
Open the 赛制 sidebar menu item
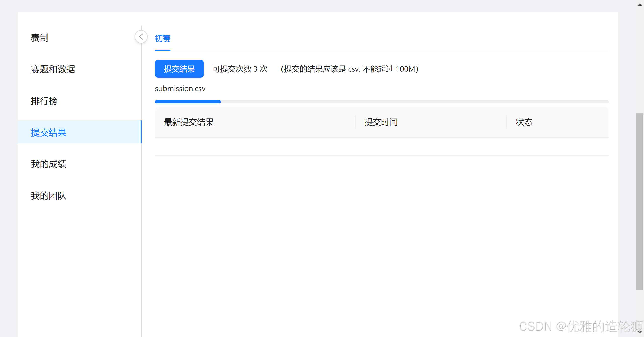point(40,38)
